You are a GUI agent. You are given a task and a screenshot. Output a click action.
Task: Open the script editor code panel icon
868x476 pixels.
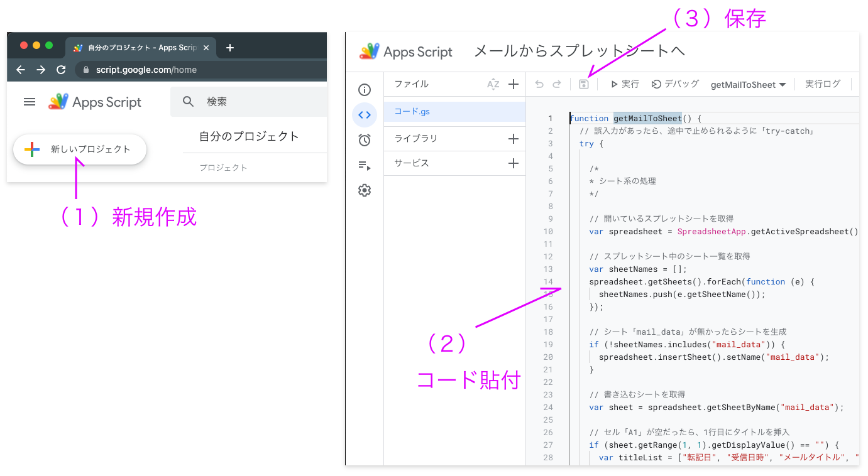pos(365,115)
